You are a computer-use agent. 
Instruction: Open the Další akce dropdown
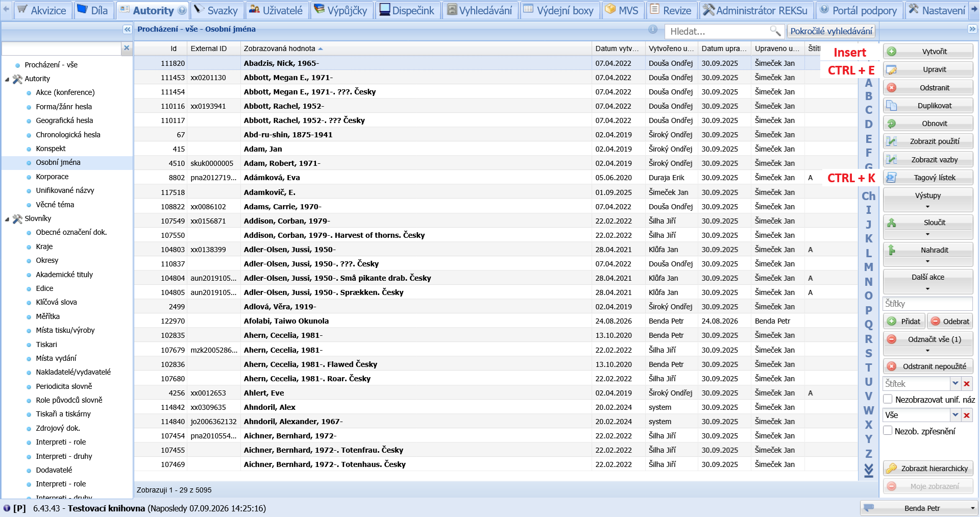pos(928,282)
